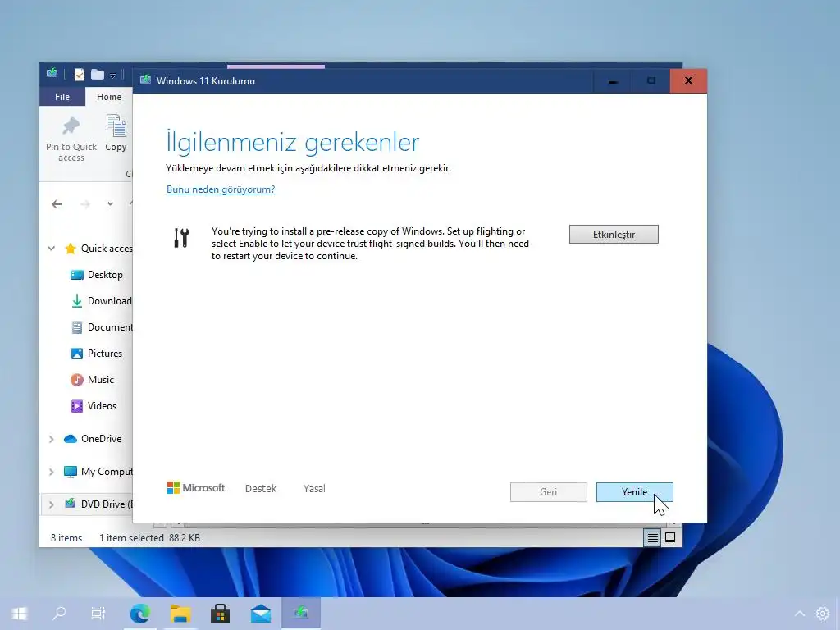
Task: Select Pictures in navigation pane
Action: 97,354
